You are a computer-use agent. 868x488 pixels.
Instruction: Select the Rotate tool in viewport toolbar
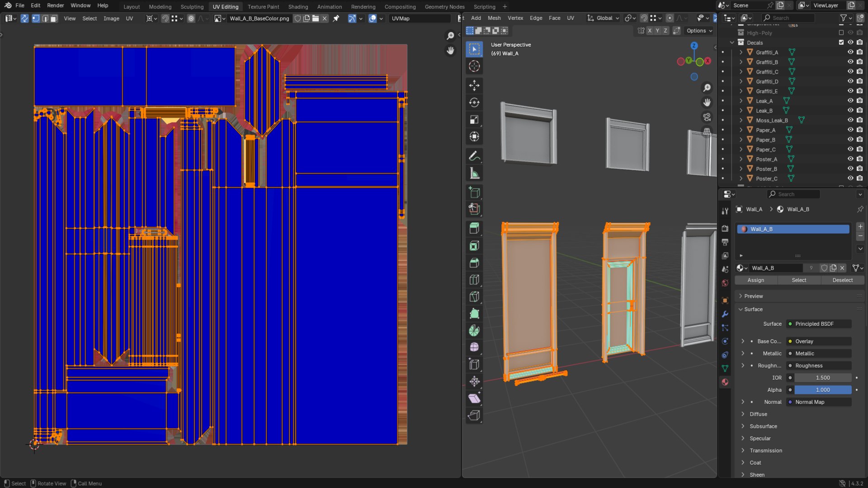[x=474, y=103]
